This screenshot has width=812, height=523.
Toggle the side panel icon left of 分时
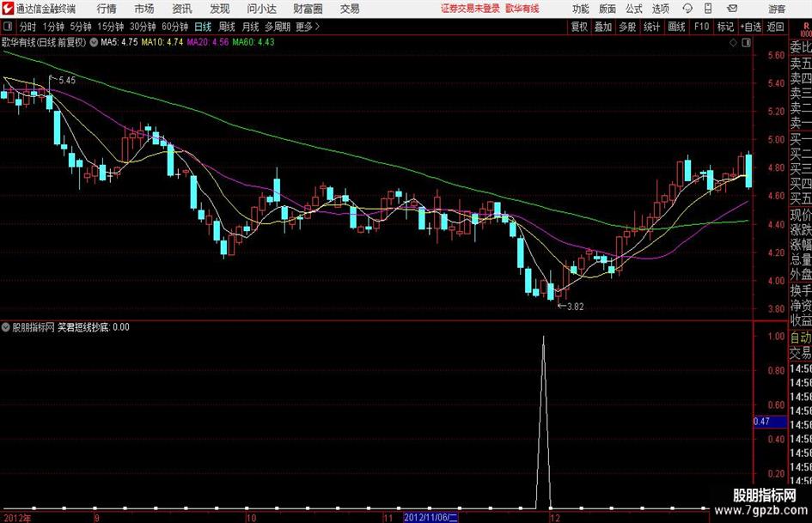(8, 27)
